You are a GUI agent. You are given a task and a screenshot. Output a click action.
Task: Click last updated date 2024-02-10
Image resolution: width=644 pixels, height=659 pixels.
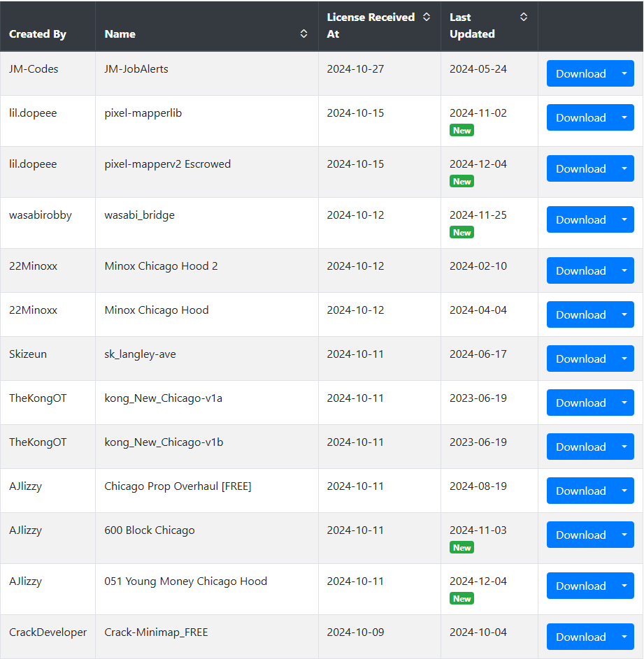point(478,266)
